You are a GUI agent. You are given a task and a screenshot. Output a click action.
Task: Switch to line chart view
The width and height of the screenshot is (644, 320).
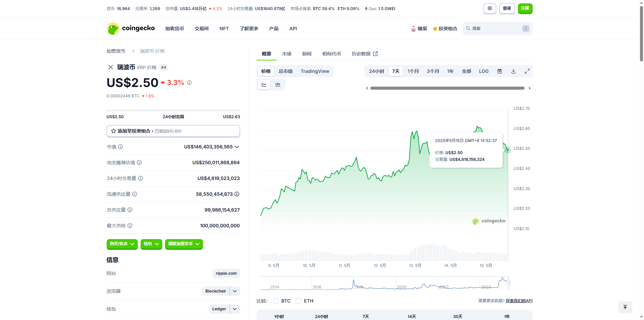tap(264, 85)
